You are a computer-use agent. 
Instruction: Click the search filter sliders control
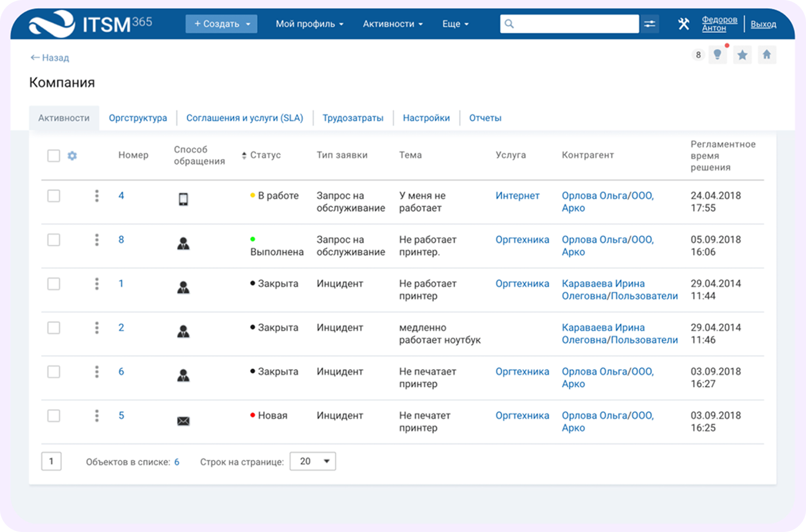click(649, 23)
